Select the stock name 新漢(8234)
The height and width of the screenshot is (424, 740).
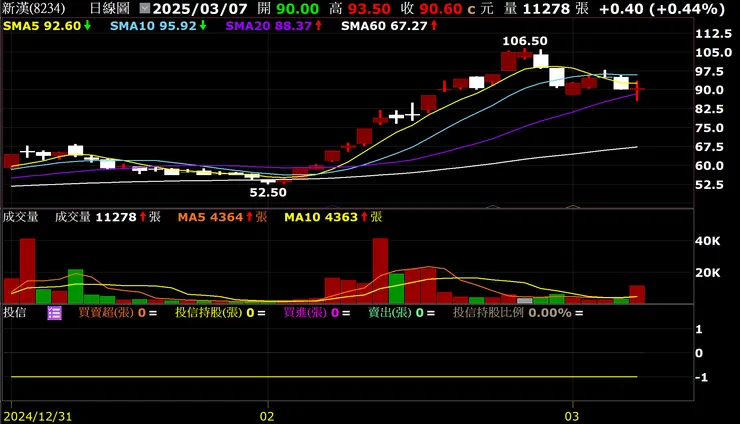coord(34,8)
